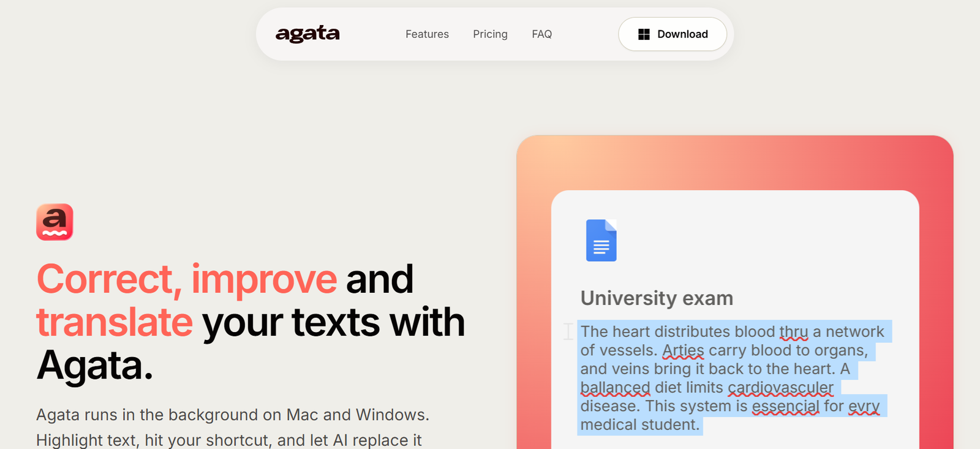Image resolution: width=980 pixels, height=449 pixels.
Task: Click 'Agata runs in the background' paragraph line
Action: pos(233,415)
